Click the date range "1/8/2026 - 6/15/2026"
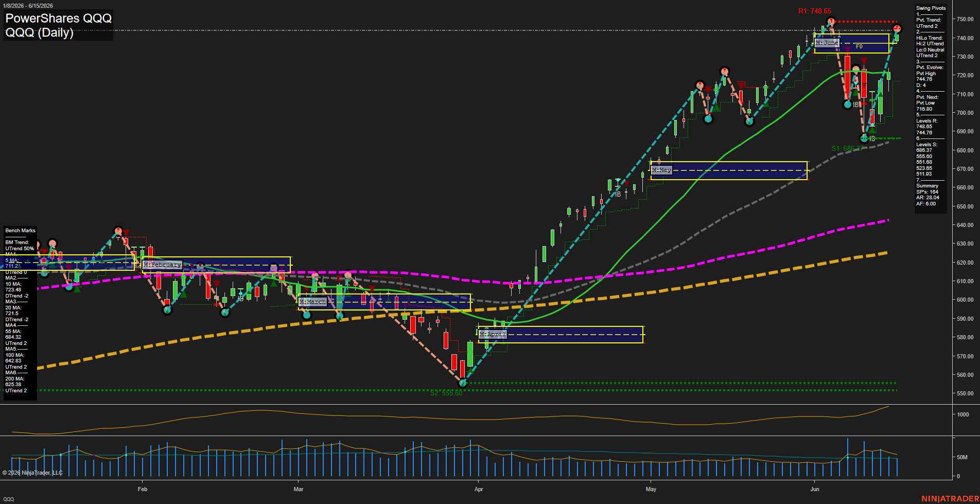 point(27,6)
